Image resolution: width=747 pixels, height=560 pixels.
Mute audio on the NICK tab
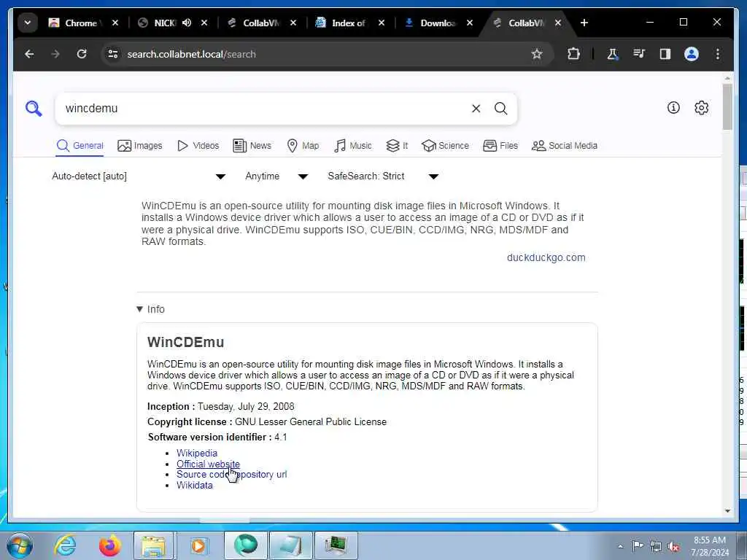click(x=187, y=23)
